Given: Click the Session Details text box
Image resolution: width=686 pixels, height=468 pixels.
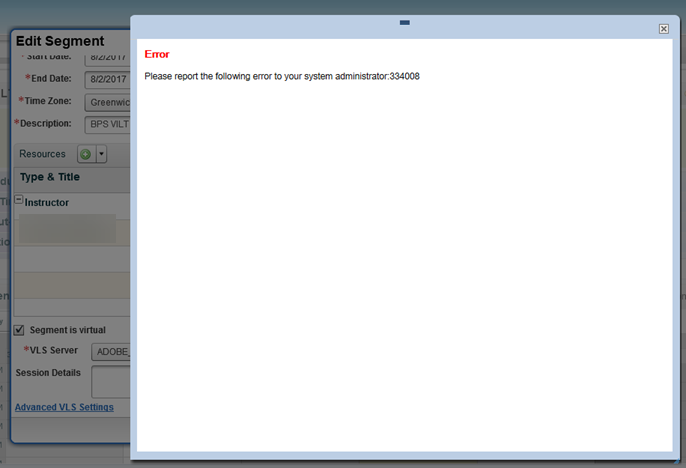Looking at the screenshot, I should [x=111, y=382].
